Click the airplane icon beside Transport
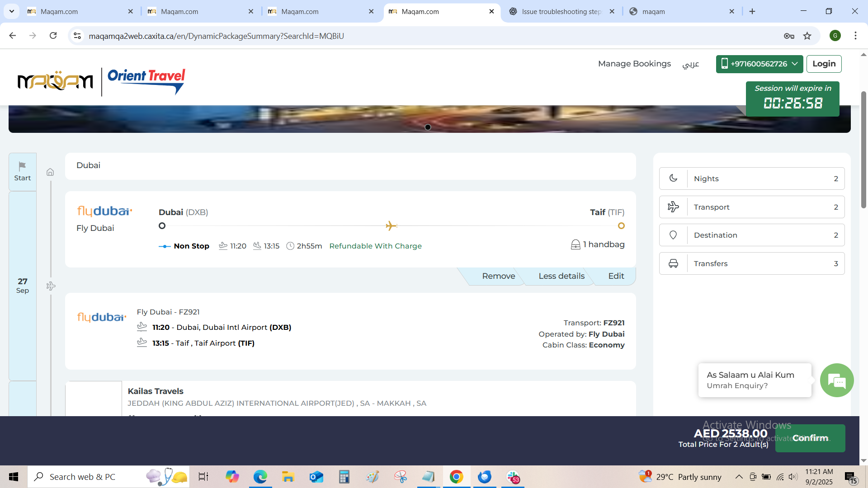The width and height of the screenshot is (868, 488). click(x=673, y=207)
